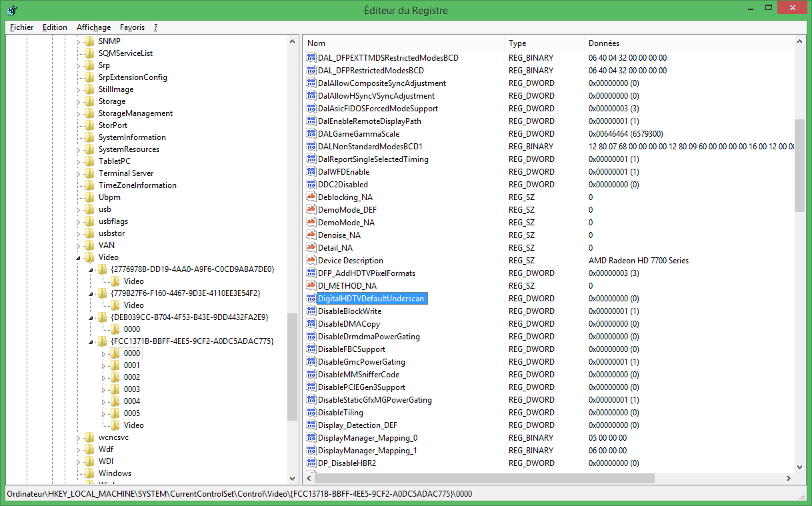Image resolution: width=812 pixels, height=506 pixels.
Task: Sort values by clicking the Nom column header
Action: tap(400, 43)
